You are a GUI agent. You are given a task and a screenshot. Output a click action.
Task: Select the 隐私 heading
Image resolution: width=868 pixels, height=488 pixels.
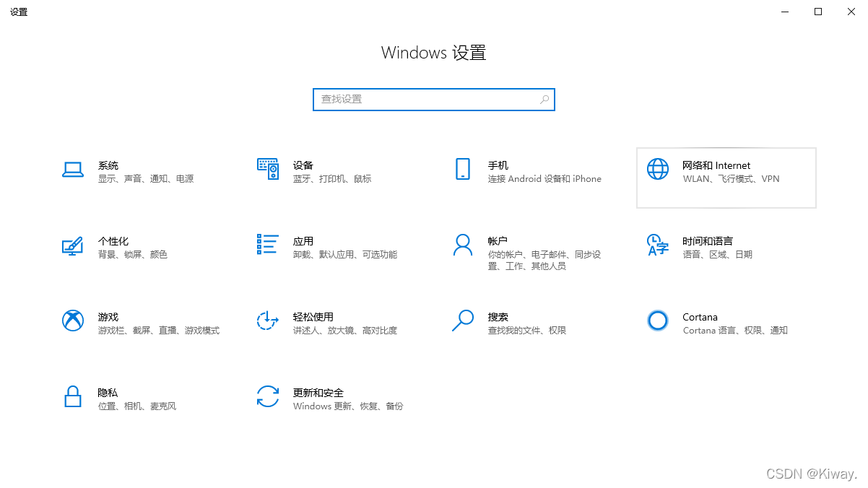108,393
